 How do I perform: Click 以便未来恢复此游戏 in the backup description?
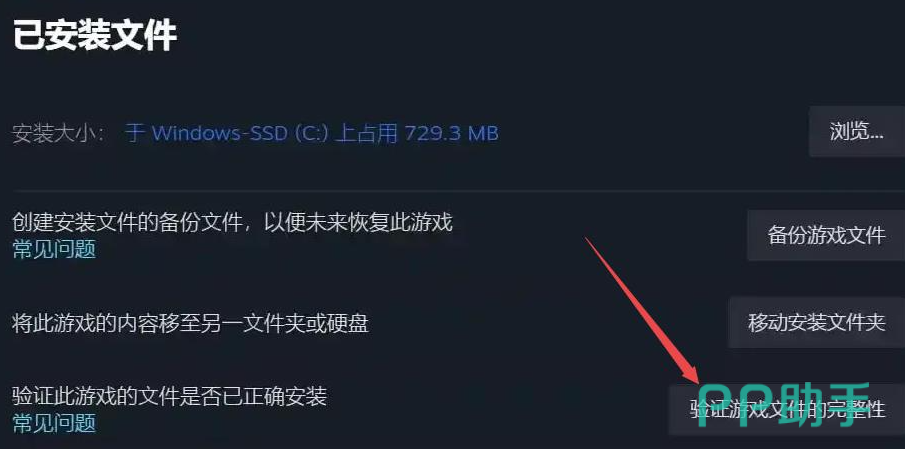tap(358, 222)
